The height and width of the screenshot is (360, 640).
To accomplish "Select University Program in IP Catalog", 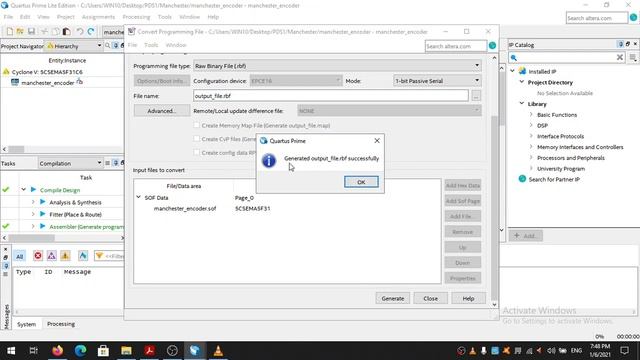I will pos(561,169).
